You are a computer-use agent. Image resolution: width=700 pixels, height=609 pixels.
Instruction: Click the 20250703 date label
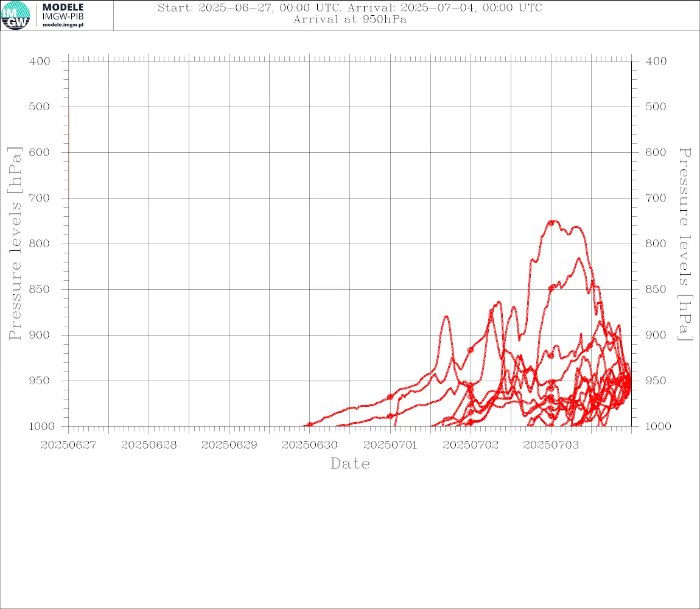point(551,445)
